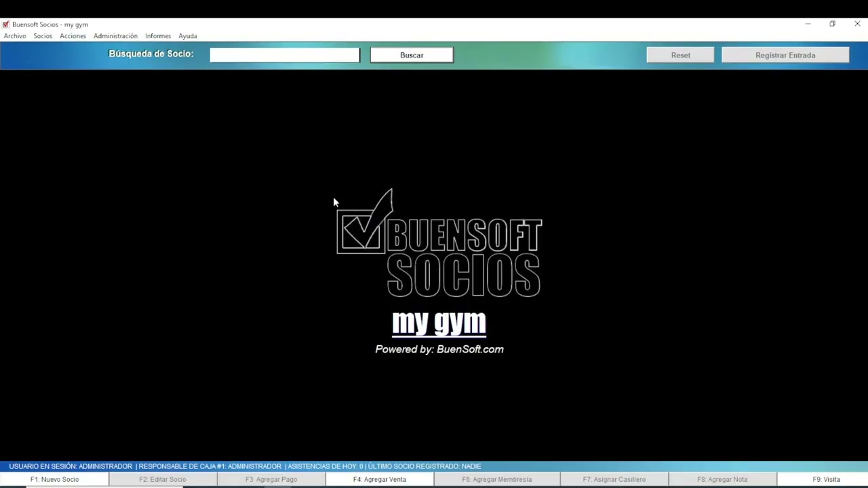Select F4: Agregar Venta shortcut
This screenshot has height=488, width=868.
click(380, 479)
